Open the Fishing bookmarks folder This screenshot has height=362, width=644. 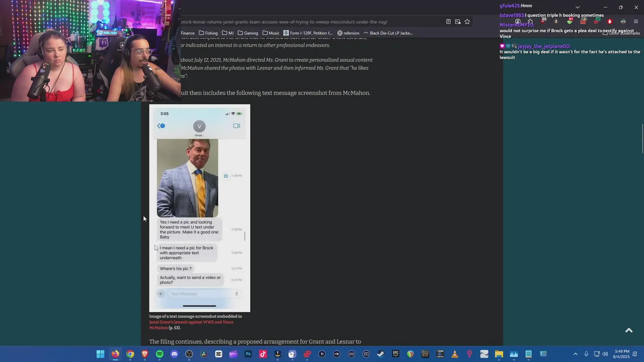coord(208,33)
